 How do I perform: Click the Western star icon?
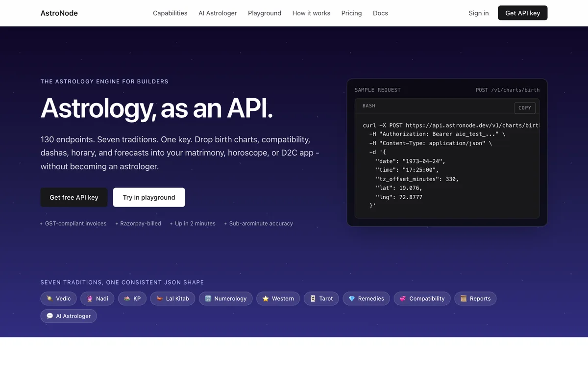265,298
